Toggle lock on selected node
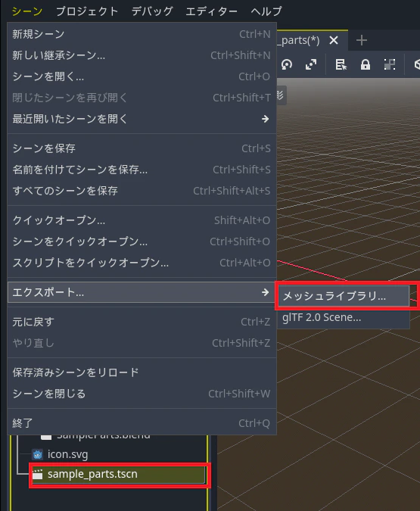Viewport: 420px width, 511px height. pyautogui.click(x=366, y=64)
